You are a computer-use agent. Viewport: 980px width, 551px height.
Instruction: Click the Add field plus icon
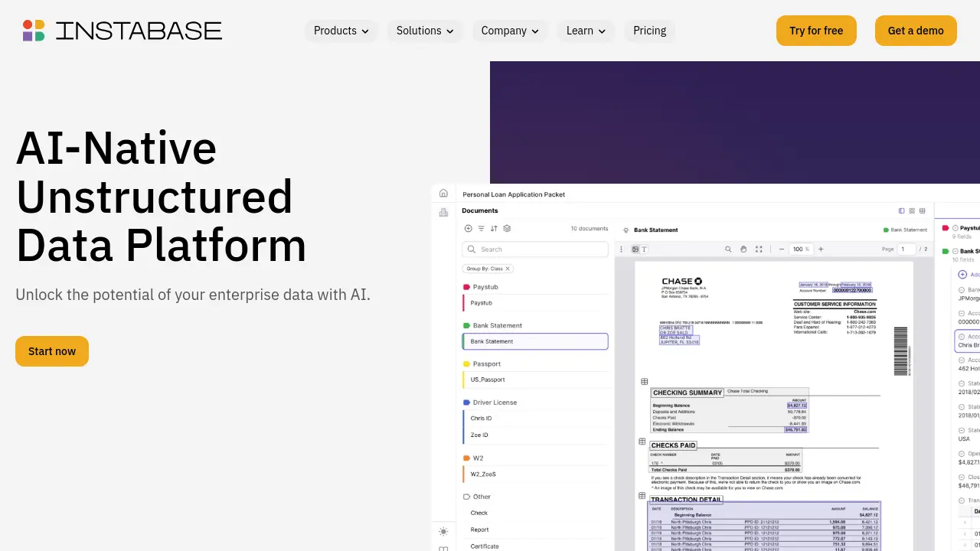click(962, 274)
